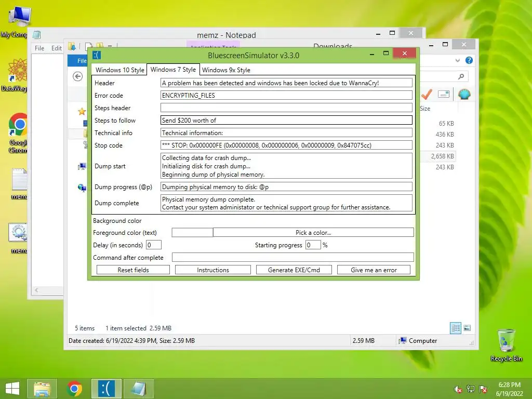Focus the empty Steps header field
Viewport: 532px width, 399px height.
click(x=286, y=108)
